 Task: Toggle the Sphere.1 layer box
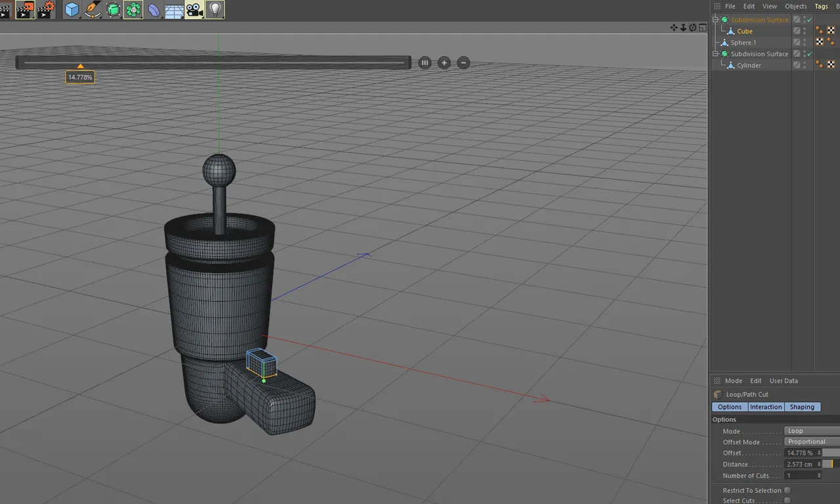tap(797, 42)
